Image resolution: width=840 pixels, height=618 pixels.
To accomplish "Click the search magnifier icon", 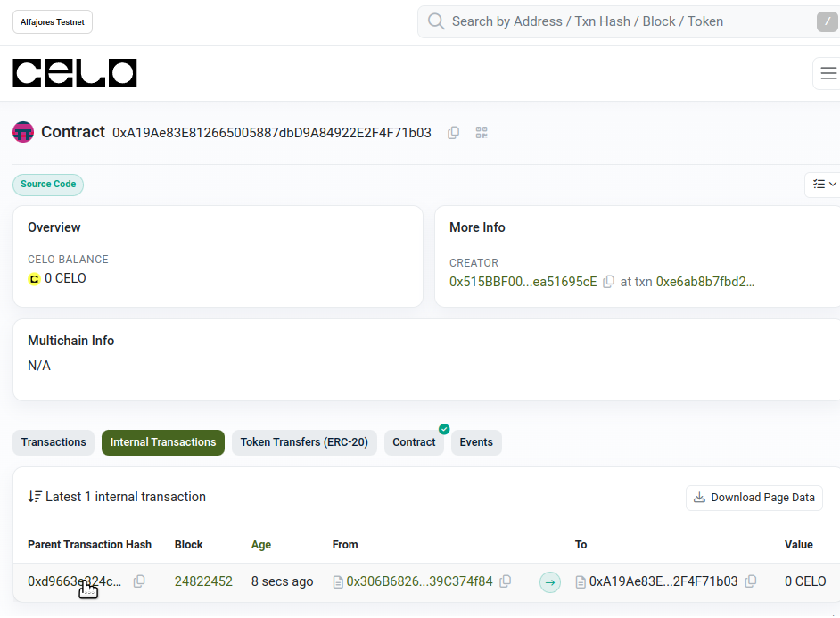I will pos(436,21).
